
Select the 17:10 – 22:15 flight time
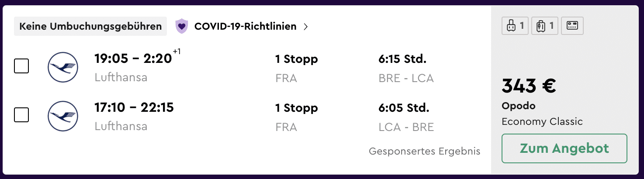click(134, 107)
